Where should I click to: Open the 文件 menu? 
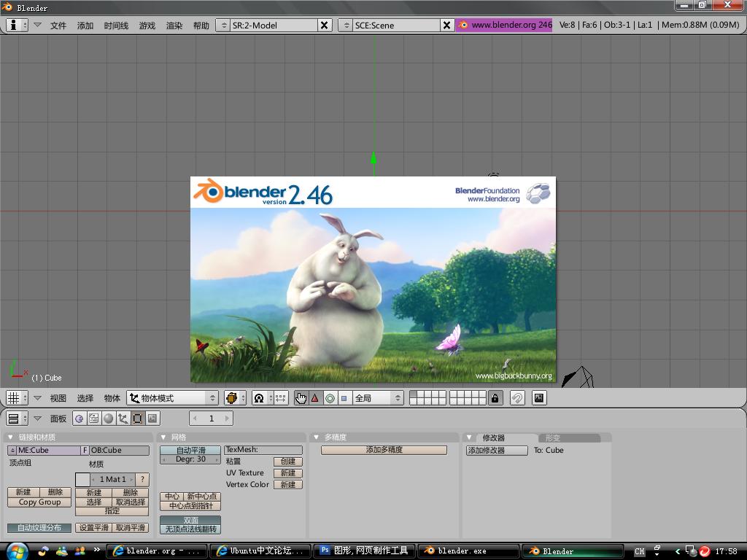pyautogui.click(x=58, y=26)
